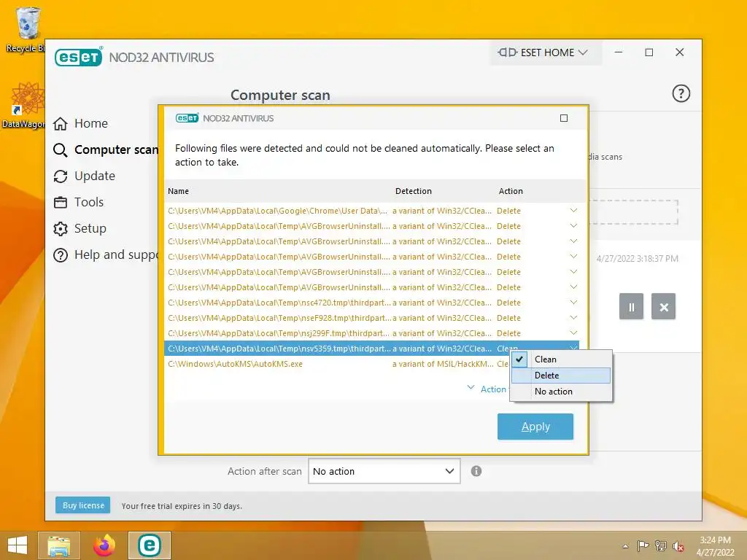Select the nsc4720.tmp detection row
This screenshot has width=747, height=560.
tap(371, 303)
